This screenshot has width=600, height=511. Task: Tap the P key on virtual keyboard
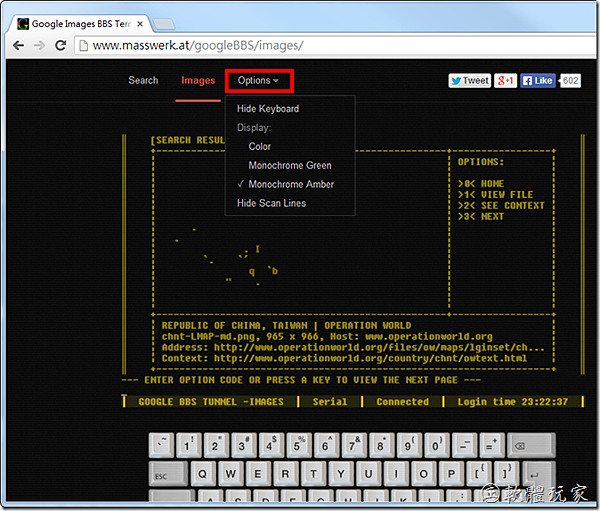point(451,473)
